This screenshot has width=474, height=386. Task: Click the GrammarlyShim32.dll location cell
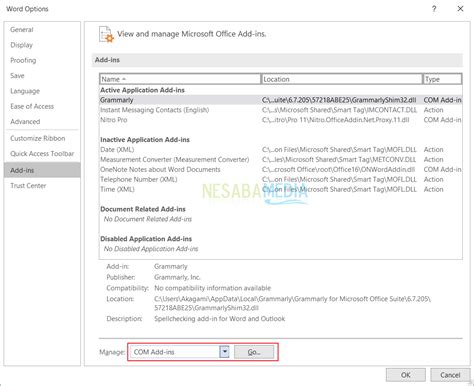tap(339, 100)
